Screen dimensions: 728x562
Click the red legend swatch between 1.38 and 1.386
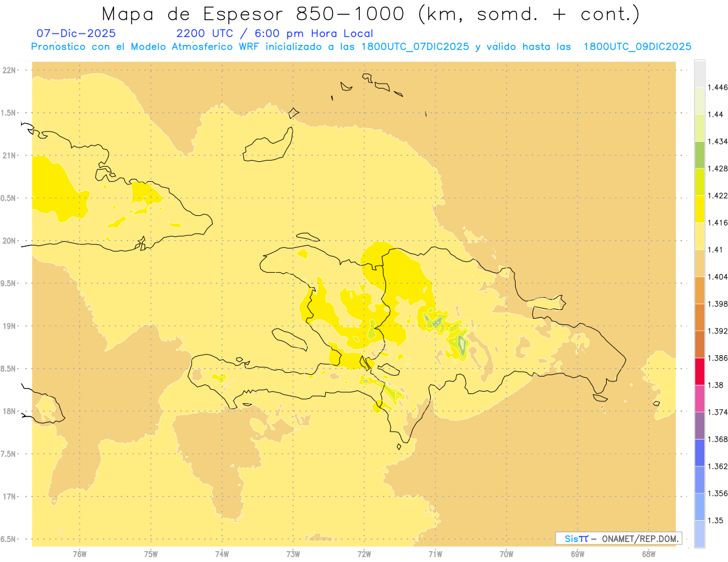coord(699,372)
